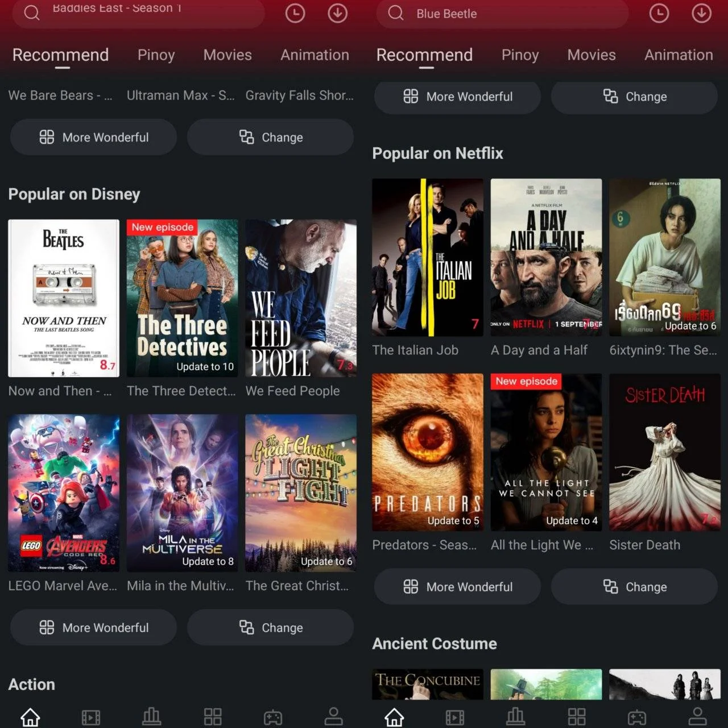Click the "We Feed People" caption
This screenshot has width=728, height=728.
pos(293,391)
